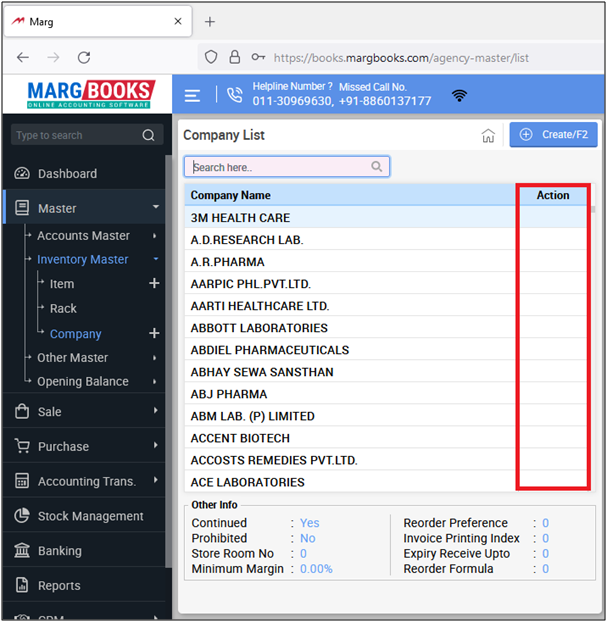This screenshot has width=608, height=622.
Task: Click the sidebar search magnifier icon
Action: 148,135
